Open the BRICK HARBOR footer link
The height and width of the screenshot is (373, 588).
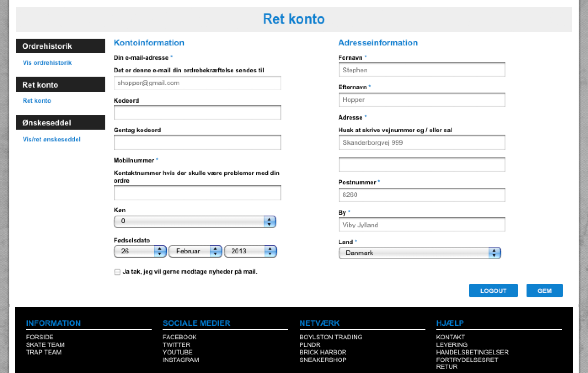click(323, 352)
